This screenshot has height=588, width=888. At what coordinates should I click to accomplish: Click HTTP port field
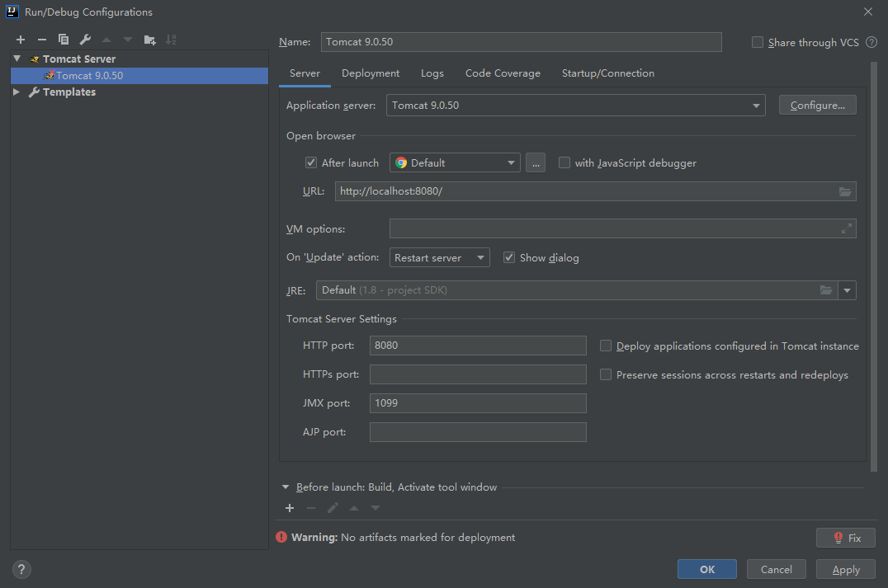point(478,346)
